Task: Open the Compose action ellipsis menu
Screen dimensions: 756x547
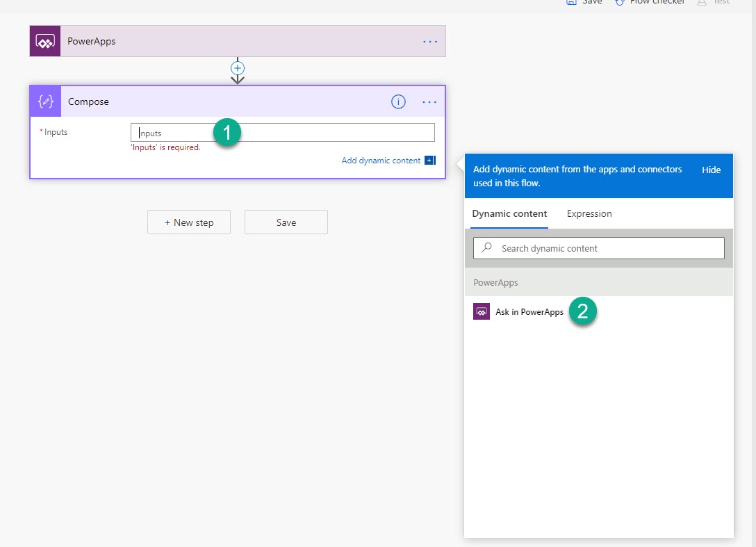Action: pyautogui.click(x=429, y=102)
